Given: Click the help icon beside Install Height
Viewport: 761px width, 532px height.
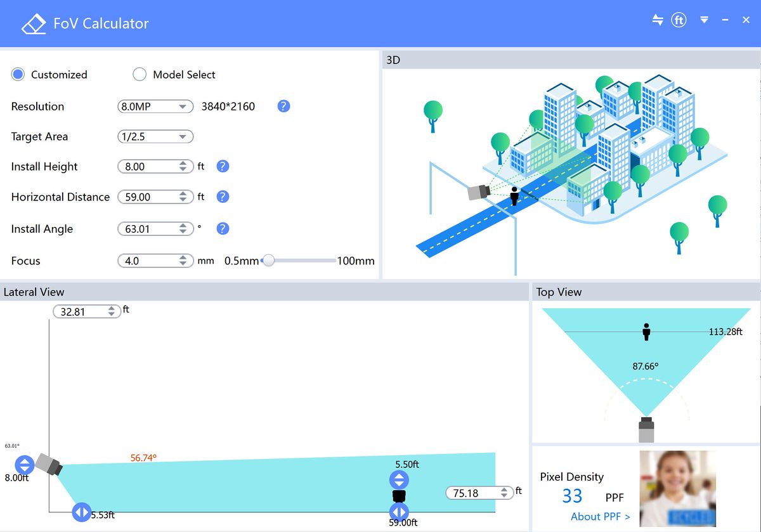Looking at the screenshot, I should [x=223, y=166].
